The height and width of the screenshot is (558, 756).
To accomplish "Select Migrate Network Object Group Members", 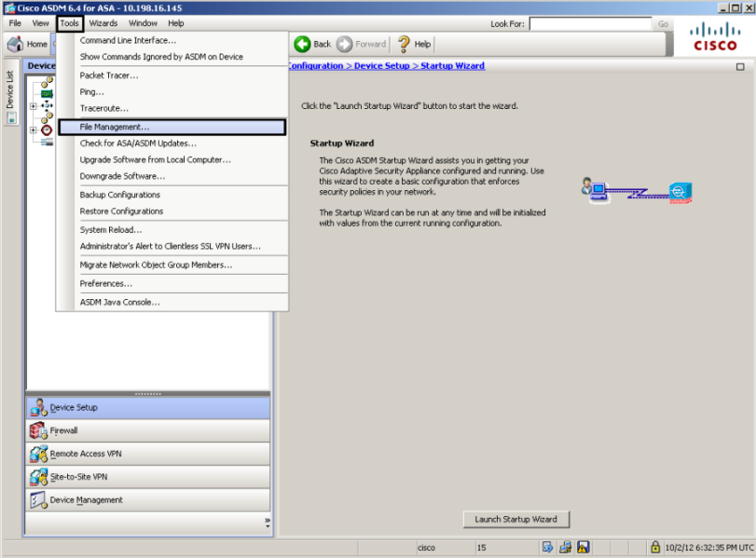I will click(x=172, y=265).
